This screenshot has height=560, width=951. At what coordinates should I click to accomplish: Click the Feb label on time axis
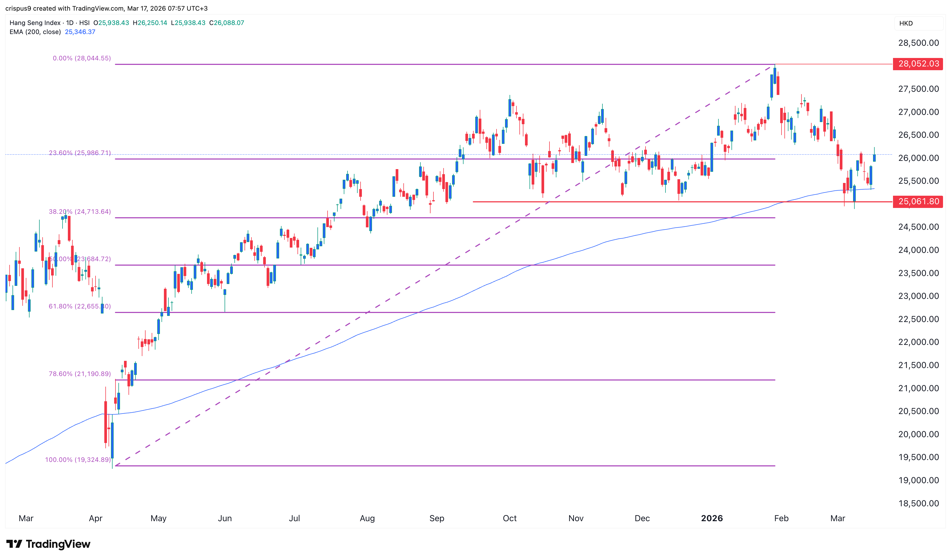click(781, 518)
